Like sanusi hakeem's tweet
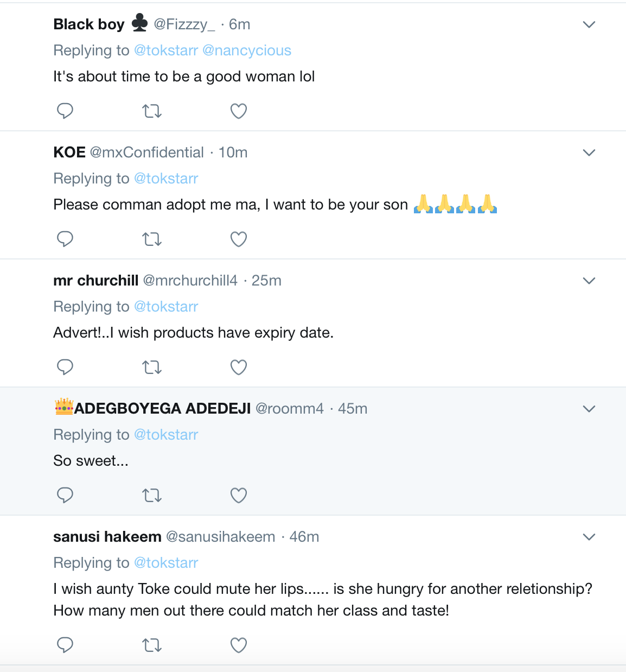626x672 pixels. click(239, 645)
